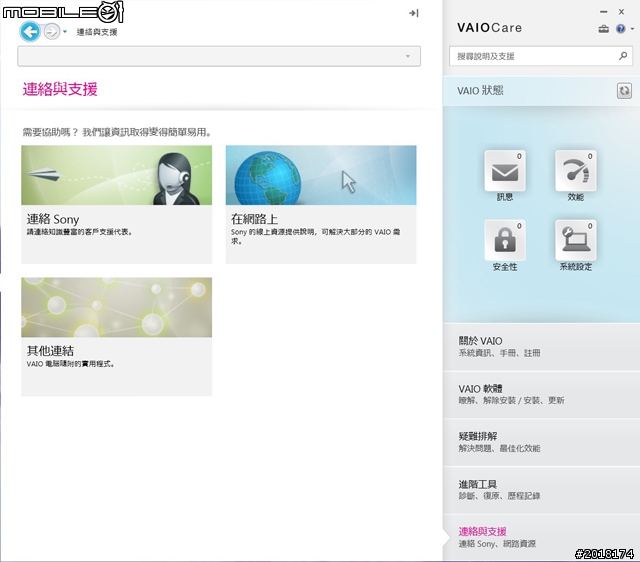This screenshot has height=562, width=640.
Task: Click the grey forward navigation arrow
Action: coord(52,31)
